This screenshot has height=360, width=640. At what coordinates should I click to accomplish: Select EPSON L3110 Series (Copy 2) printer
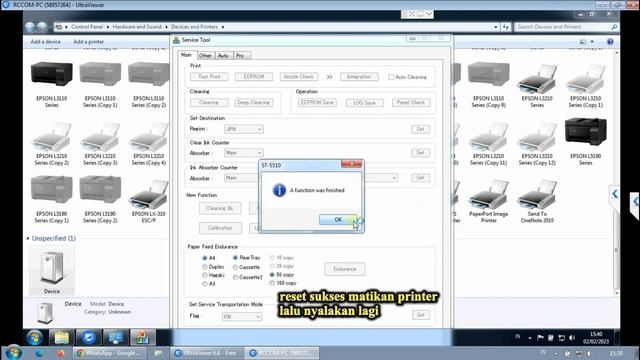pyautogui.click(x=149, y=74)
